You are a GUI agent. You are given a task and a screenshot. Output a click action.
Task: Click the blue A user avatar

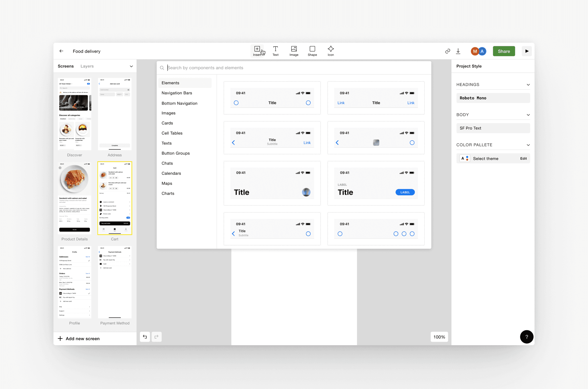[482, 51]
